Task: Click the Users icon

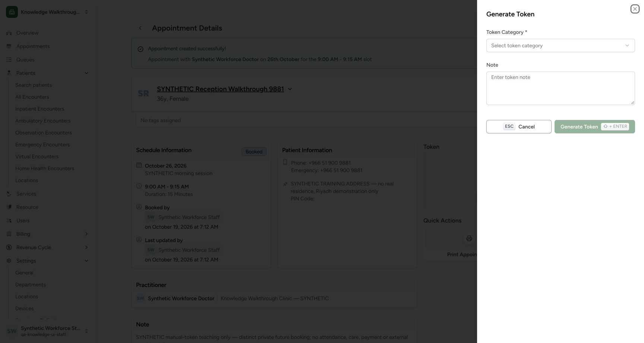Action: tap(9, 220)
